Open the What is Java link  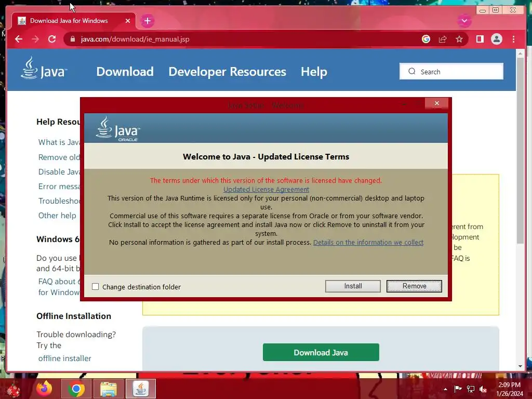59,142
